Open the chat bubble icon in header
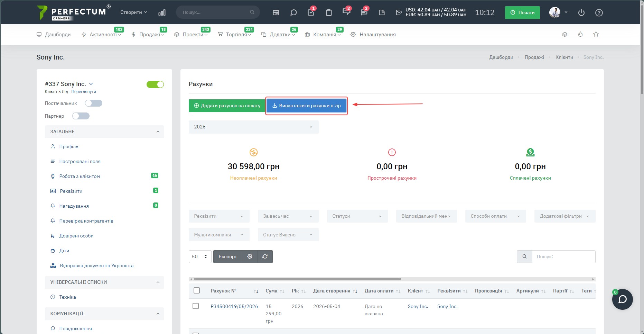This screenshot has width=644, height=334. coord(293,12)
